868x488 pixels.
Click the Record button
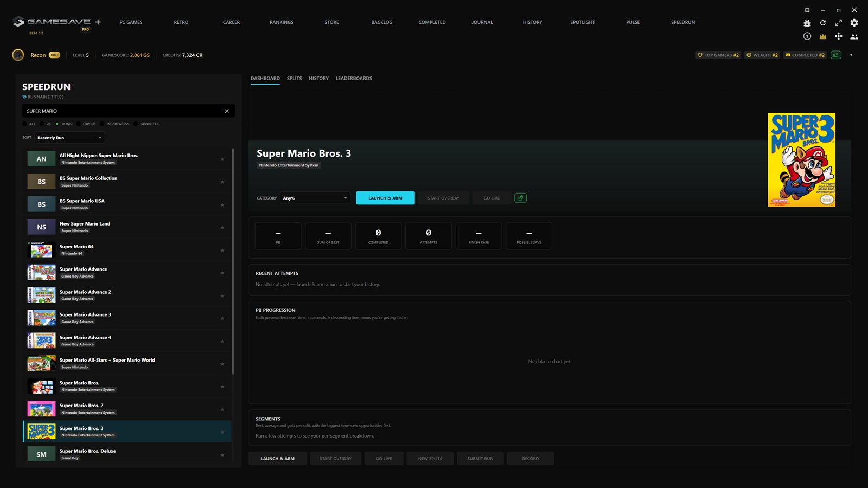(x=531, y=459)
